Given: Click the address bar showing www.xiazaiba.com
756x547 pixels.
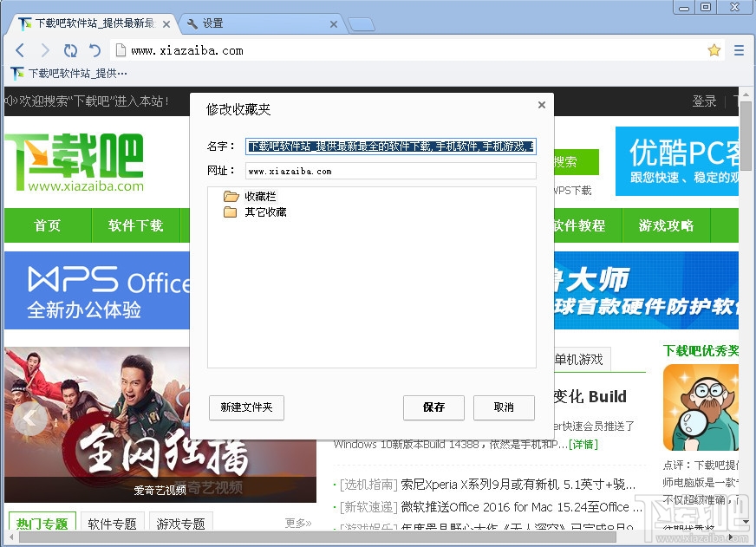Looking at the screenshot, I should (417, 50).
